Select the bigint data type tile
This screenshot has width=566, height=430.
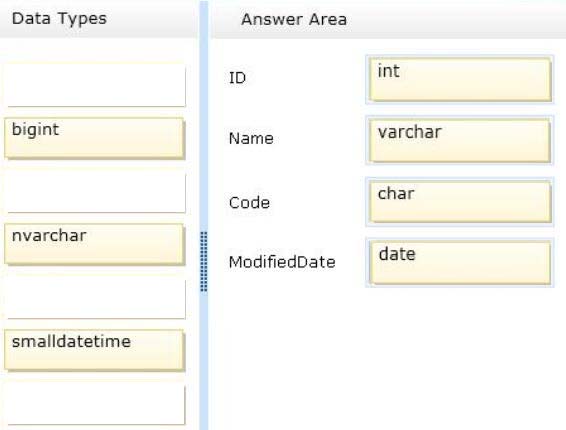tap(95, 139)
